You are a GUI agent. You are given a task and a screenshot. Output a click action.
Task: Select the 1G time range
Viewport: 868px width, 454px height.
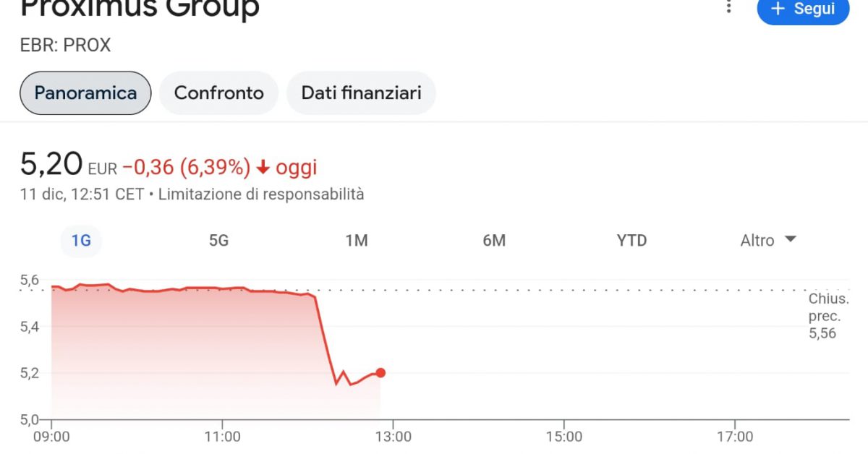[x=81, y=241]
